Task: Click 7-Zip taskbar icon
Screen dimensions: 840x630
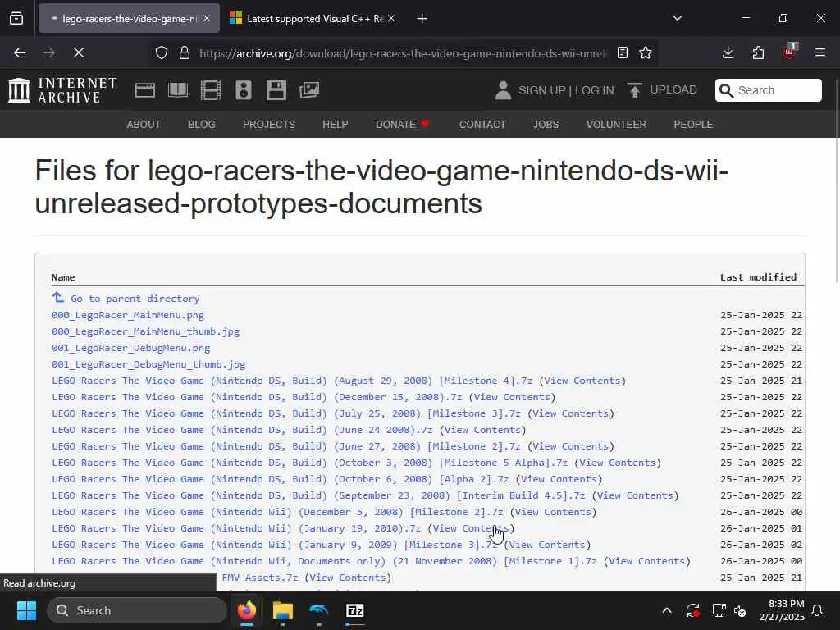Action: (354, 610)
